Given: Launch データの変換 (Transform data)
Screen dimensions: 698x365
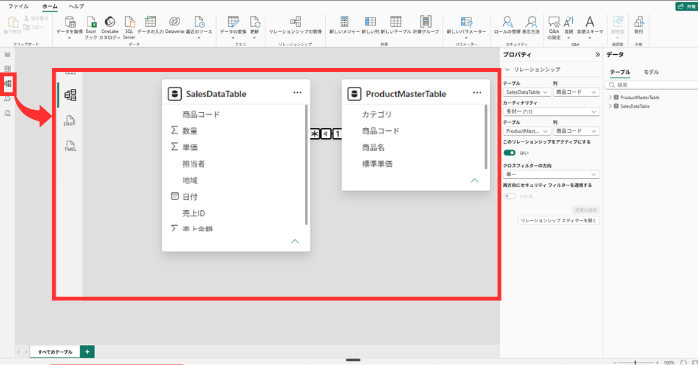Looking at the screenshot, I should [x=233, y=28].
